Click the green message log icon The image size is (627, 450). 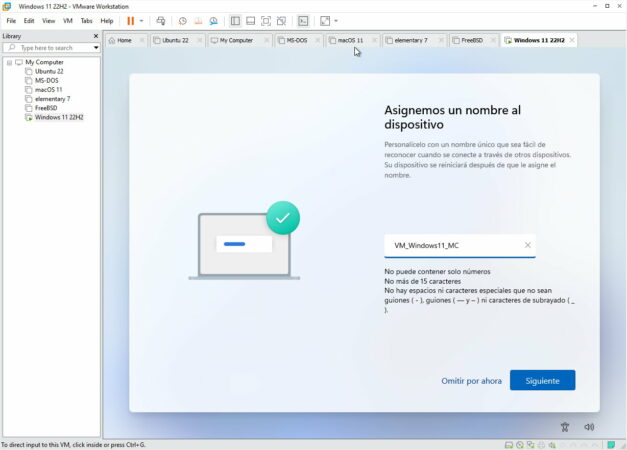coord(611,445)
